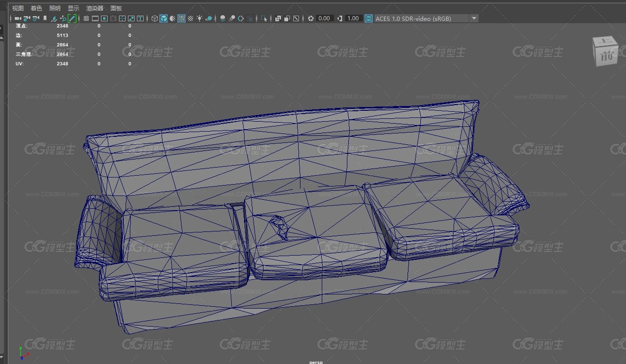Click the 面 row value 2864
Screen dimensions: 626x364
click(63, 45)
